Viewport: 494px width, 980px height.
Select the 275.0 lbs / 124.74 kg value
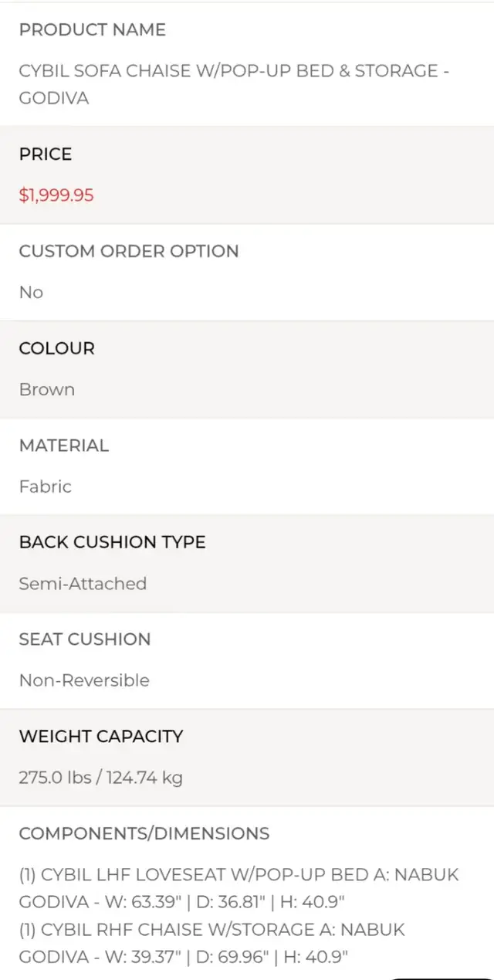pyautogui.click(x=101, y=778)
